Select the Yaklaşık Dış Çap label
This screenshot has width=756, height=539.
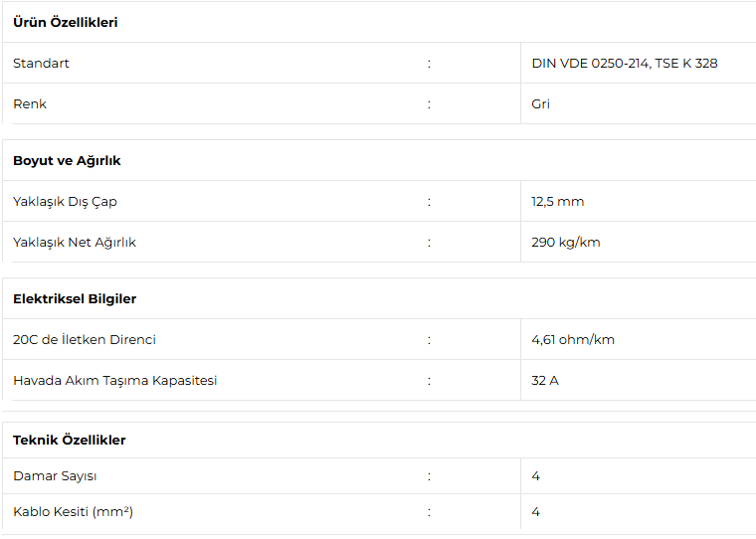pos(65,202)
